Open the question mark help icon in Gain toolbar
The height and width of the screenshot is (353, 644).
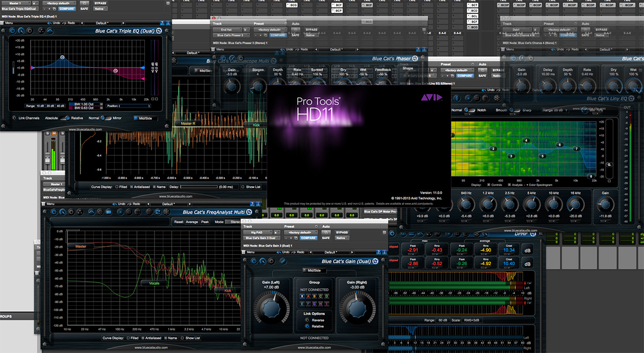tap(378, 252)
